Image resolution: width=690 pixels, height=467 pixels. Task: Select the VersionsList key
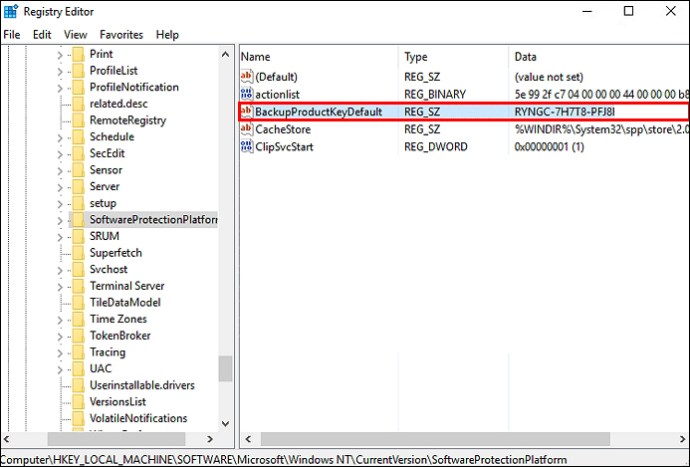tap(117, 402)
